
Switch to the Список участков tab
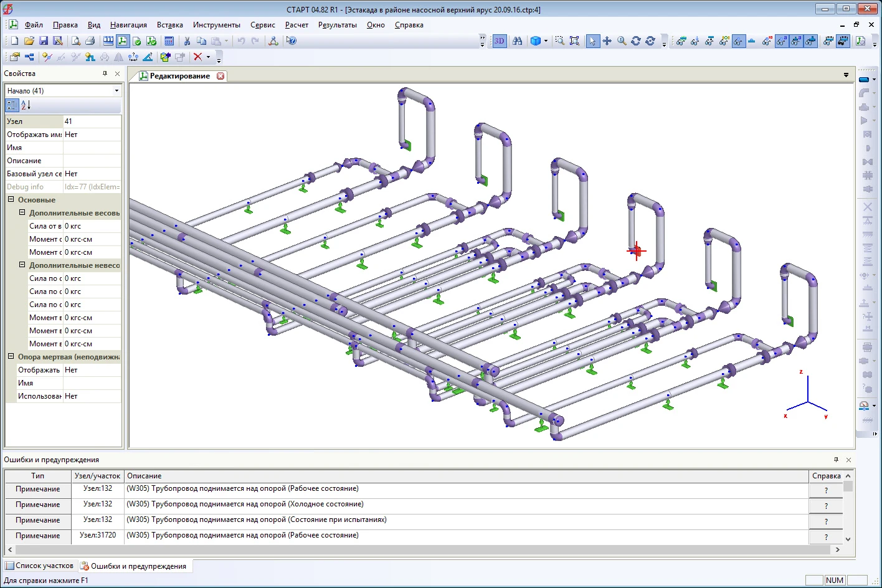[39, 566]
